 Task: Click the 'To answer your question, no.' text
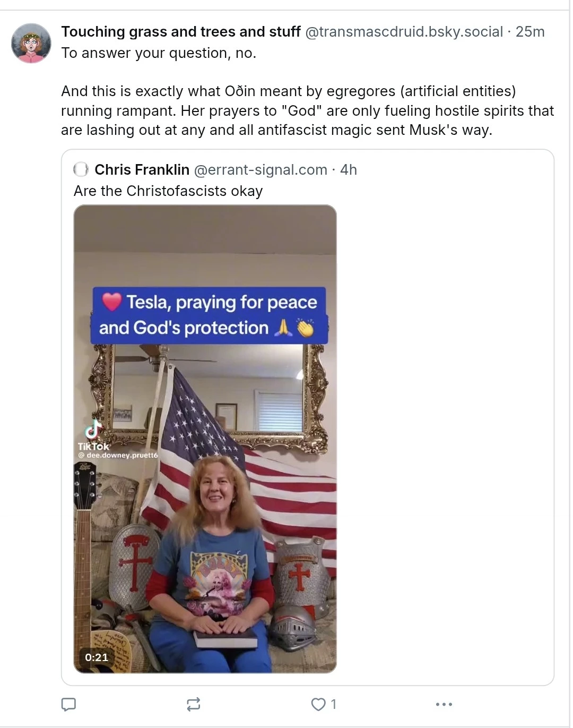pos(159,53)
